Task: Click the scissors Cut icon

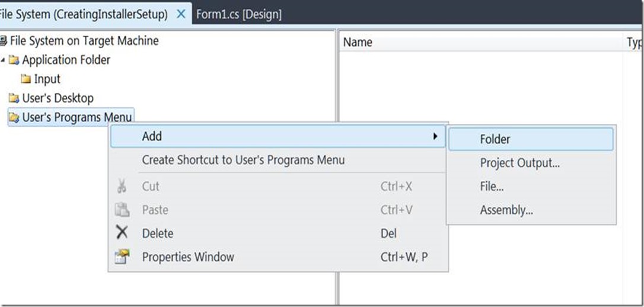Action: click(122, 186)
